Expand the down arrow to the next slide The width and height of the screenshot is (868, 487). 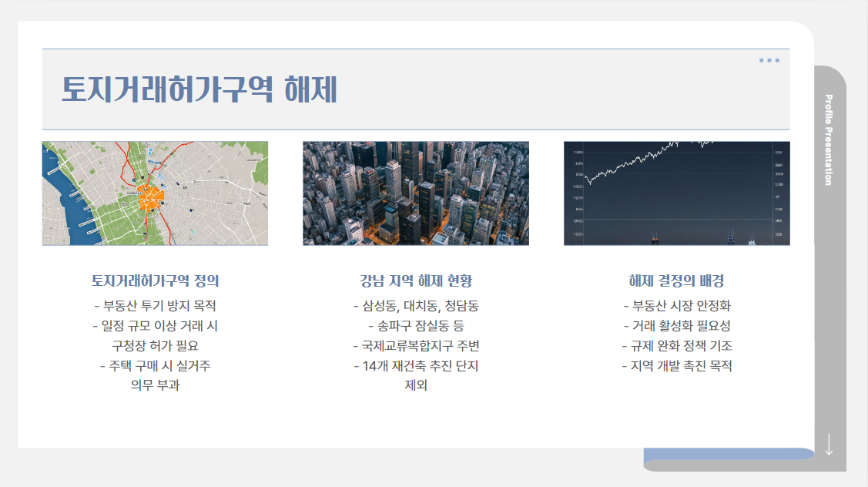coord(830,444)
